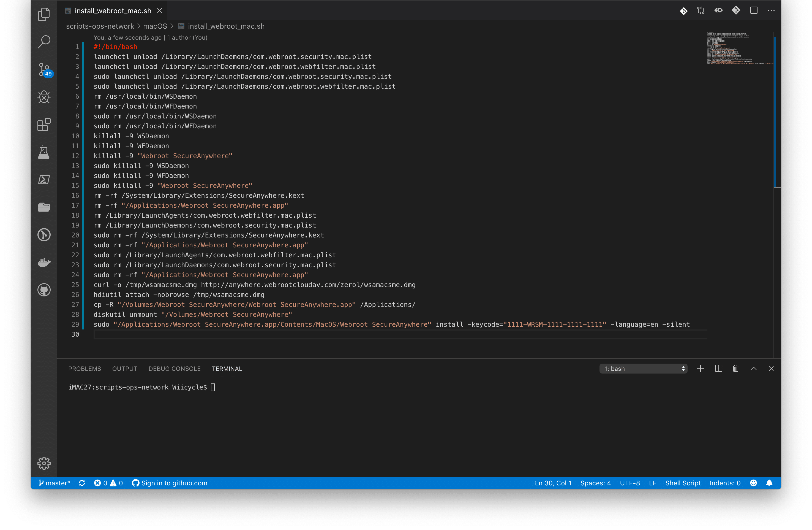Click Indents: 0 in status bar

[x=725, y=483]
